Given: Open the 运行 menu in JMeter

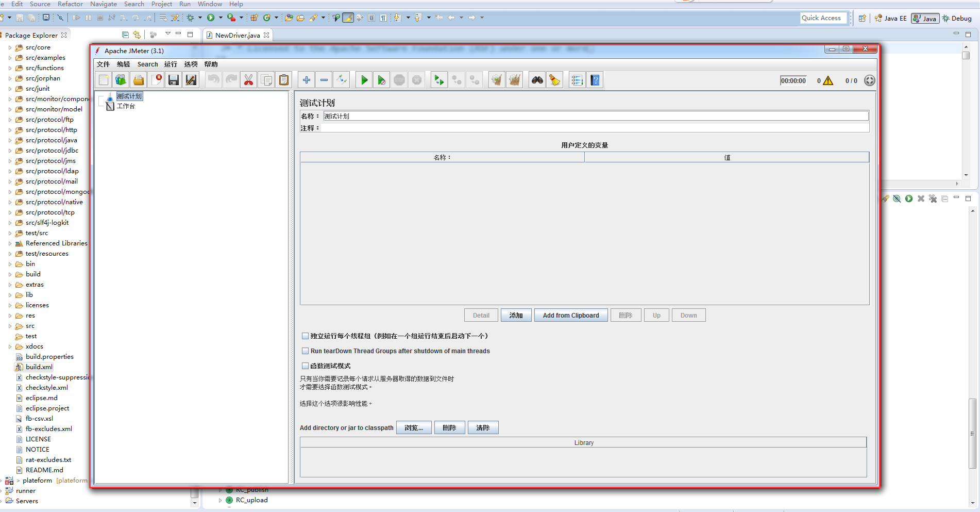Looking at the screenshot, I should pyautogui.click(x=171, y=64).
